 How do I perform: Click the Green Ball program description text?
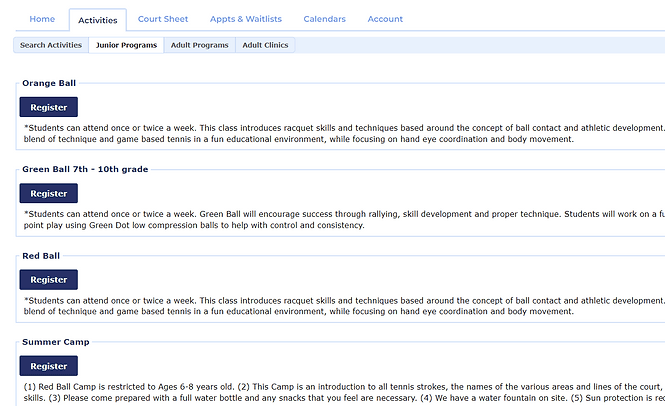point(340,219)
